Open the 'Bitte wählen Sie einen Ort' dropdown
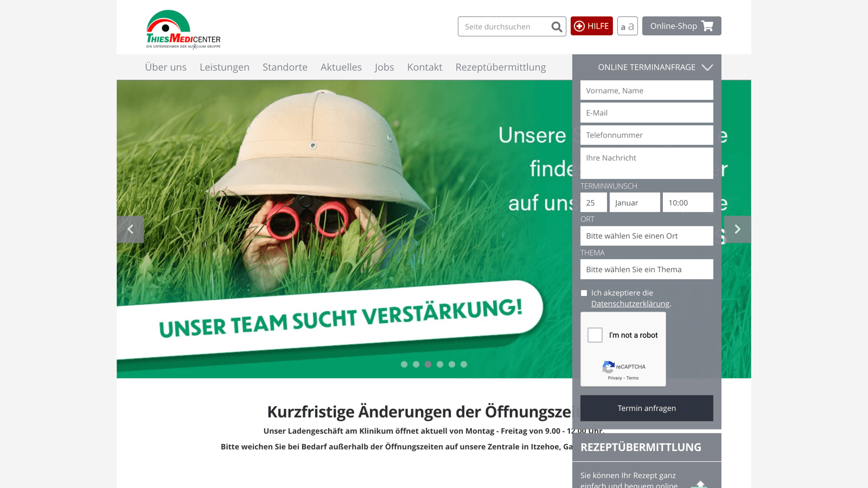Image resolution: width=868 pixels, height=488 pixels. pos(647,236)
